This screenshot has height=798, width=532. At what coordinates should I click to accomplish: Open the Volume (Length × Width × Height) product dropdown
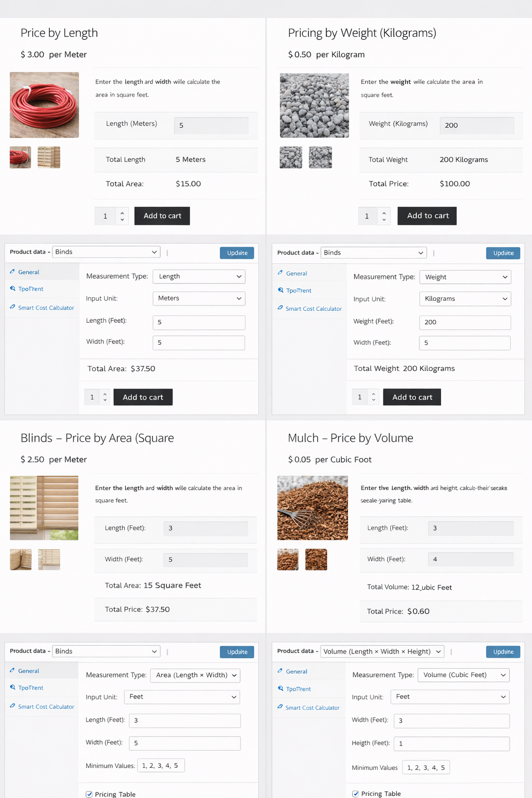pyautogui.click(x=382, y=651)
